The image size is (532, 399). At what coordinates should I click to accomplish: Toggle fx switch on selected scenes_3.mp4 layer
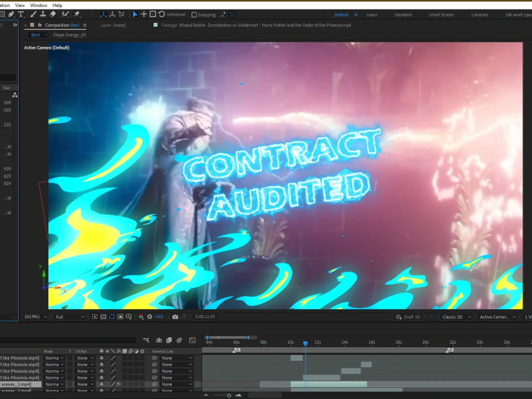[119, 385]
